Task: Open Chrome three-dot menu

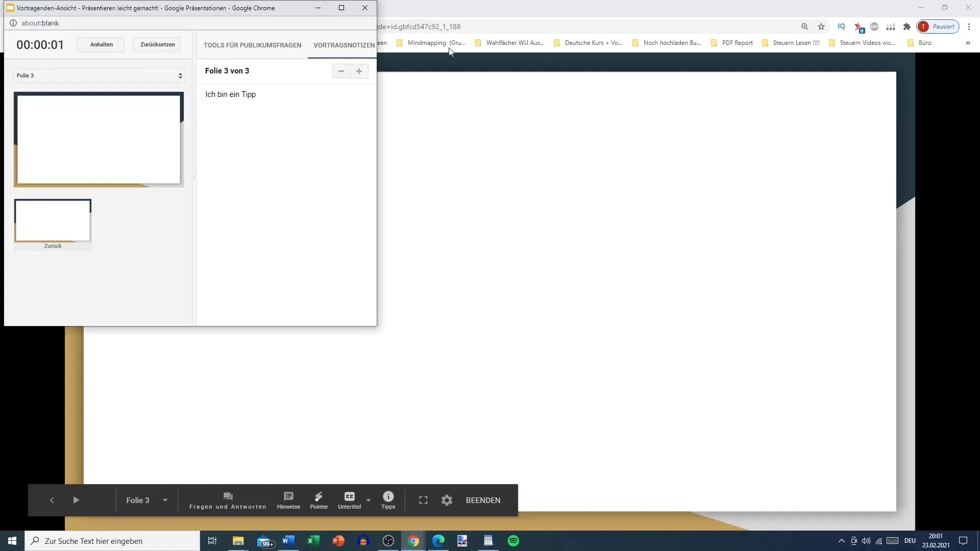Action: (969, 27)
